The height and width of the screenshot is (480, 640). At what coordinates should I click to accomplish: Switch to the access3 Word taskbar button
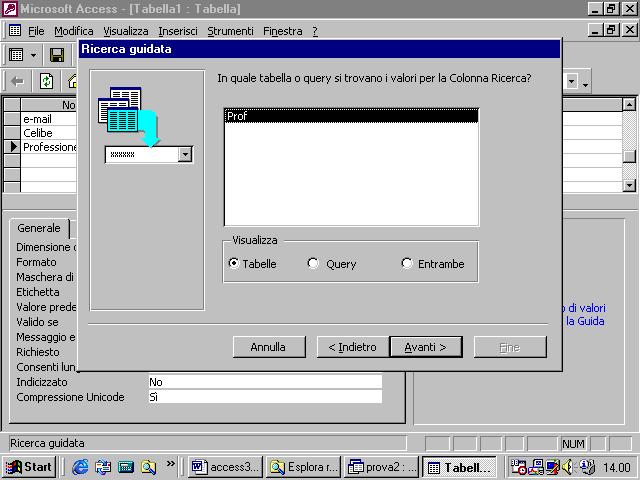225,467
